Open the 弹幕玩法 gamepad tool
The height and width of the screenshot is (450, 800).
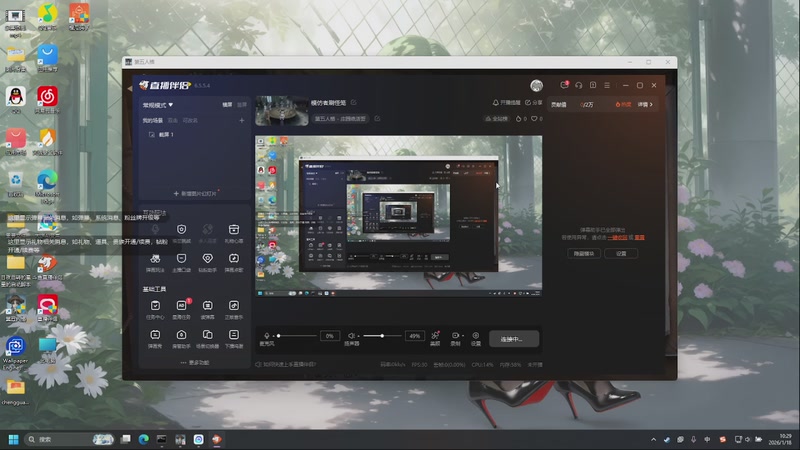155,262
